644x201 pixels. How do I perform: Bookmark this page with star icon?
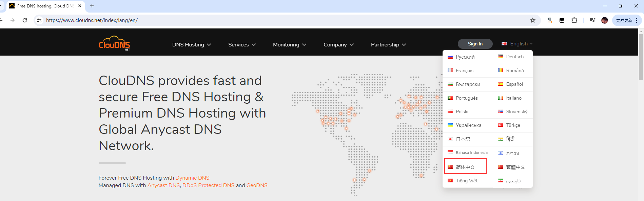(533, 20)
